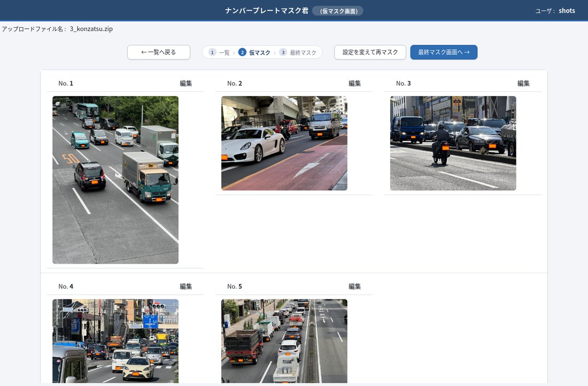588x386 pixels.
Task: Click the user name shots
Action: (567, 11)
